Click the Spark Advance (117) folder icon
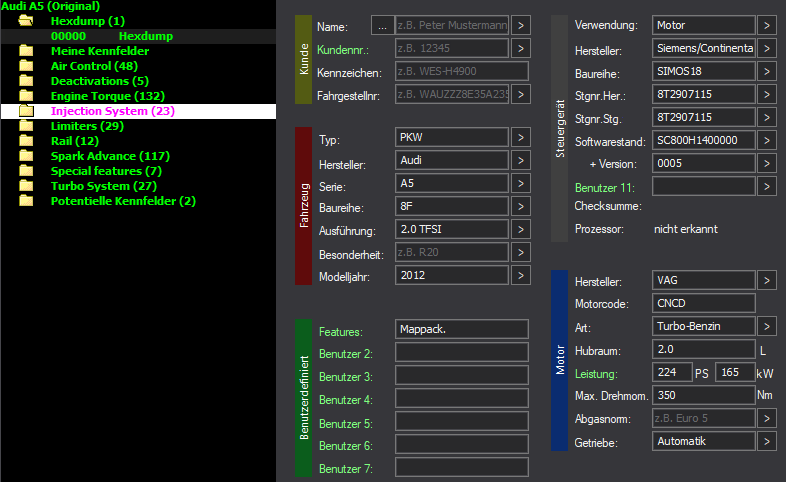 tap(26, 156)
